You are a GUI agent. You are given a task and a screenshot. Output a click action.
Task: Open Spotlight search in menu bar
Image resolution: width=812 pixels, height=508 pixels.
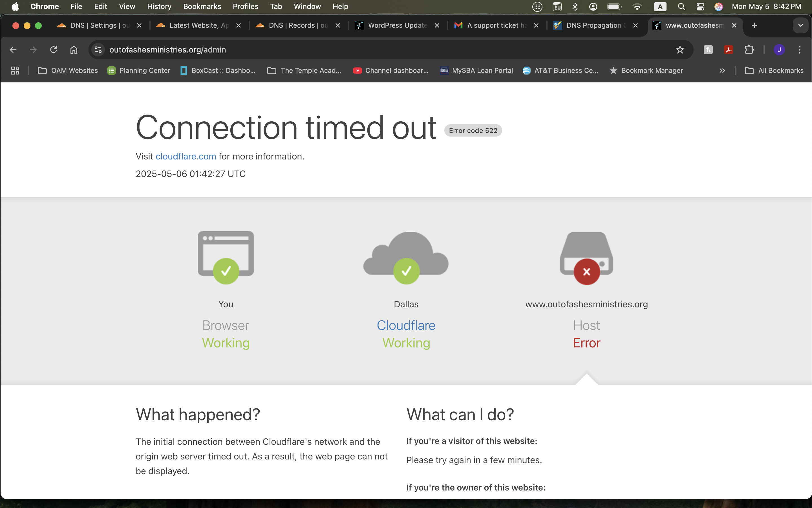pyautogui.click(x=681, y=7)
